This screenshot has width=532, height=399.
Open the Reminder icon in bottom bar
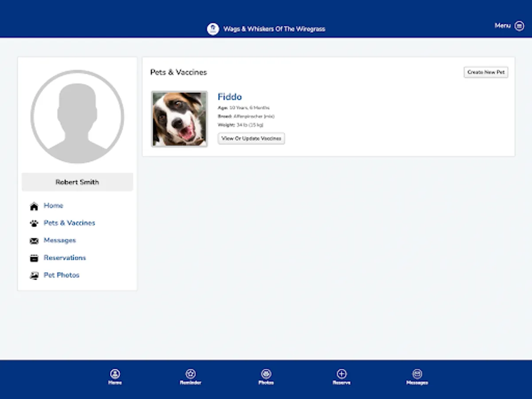pyautogui.click(x=190, y=374)
